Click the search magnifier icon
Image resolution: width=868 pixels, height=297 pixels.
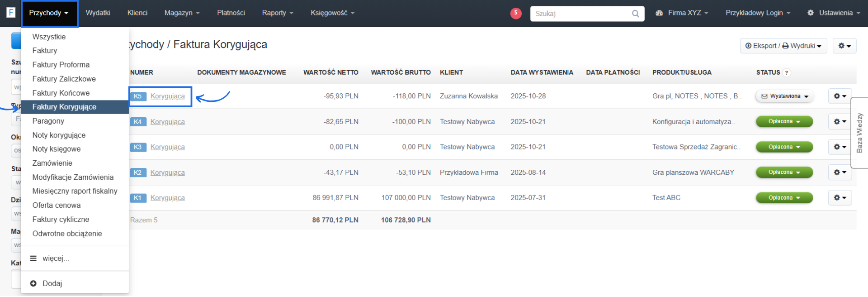click(635, 14)
